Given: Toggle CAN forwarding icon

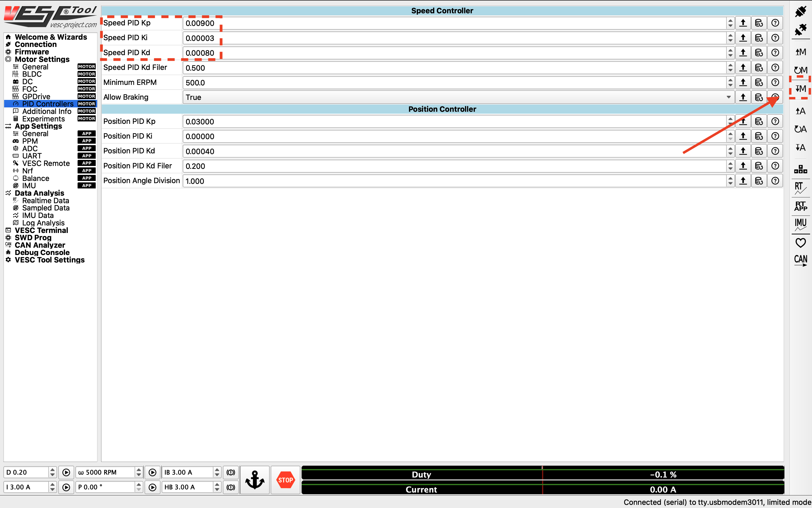Looking at the screenshot, I should point(801,260).
